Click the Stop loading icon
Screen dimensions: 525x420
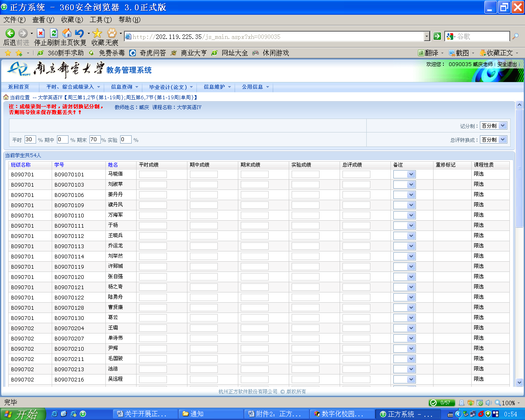[x=41, y=33]
